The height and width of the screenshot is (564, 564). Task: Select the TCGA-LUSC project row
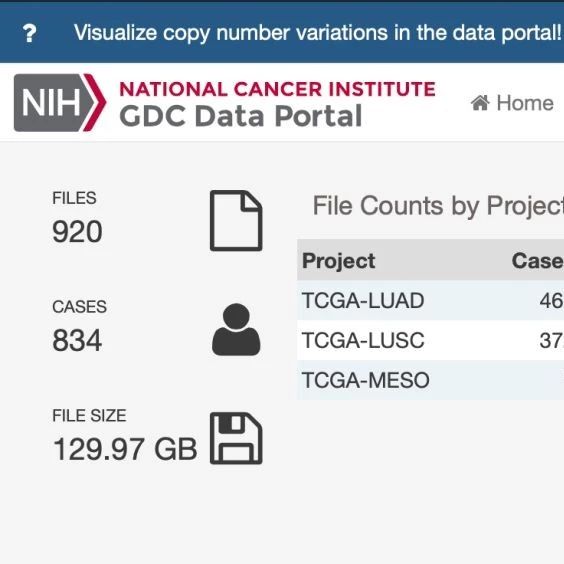pyautogui.click(x=431, y=340)
